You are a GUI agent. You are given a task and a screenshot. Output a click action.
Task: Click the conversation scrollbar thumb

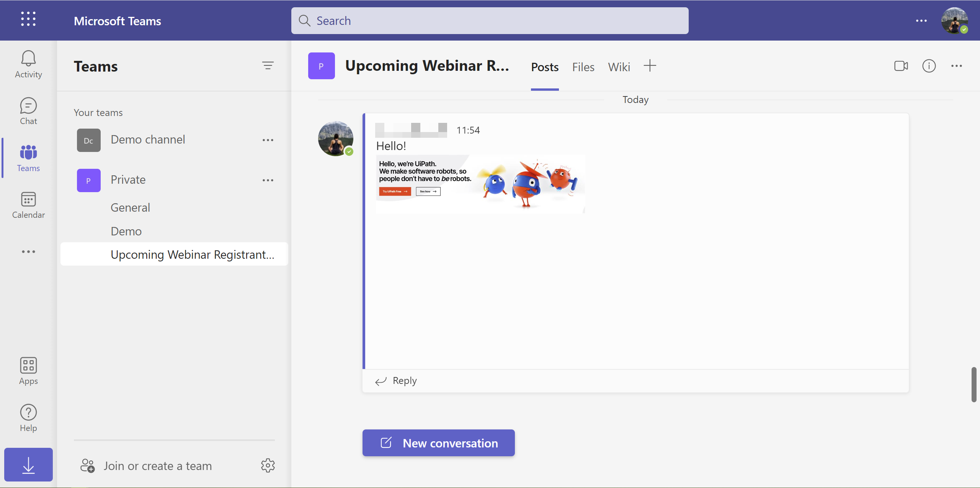974,385
